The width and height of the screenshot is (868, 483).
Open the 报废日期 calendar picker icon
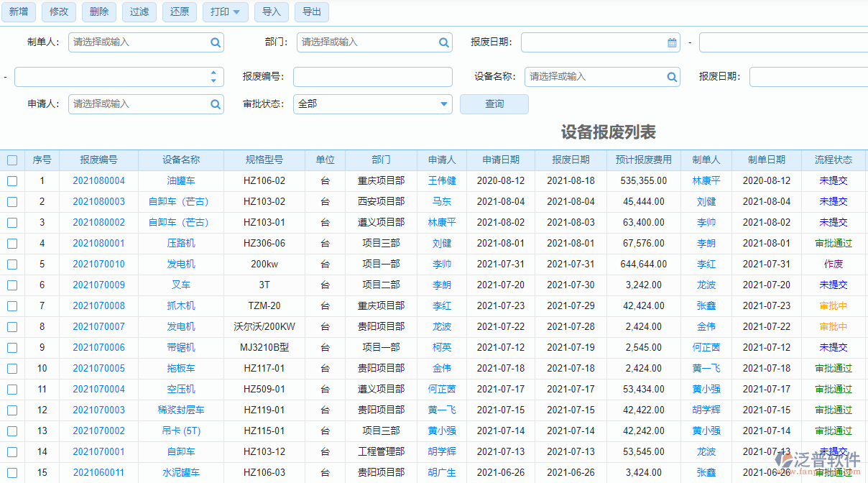tap(673, 42)
